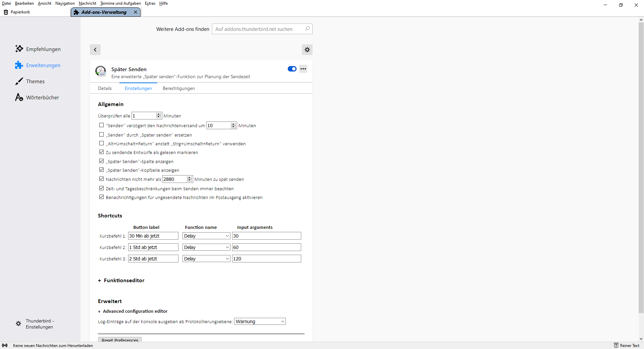Screen dimensions: 644x349
Task: Open the add-on tools gear menu
Action: pos(307,50)
